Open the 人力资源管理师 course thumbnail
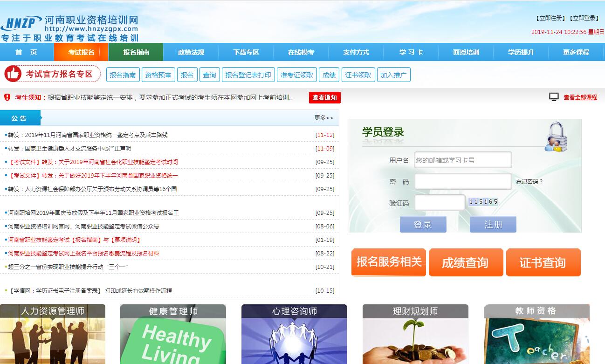The height and width of the screenshot is (364, 605). (x=53, y=334)
